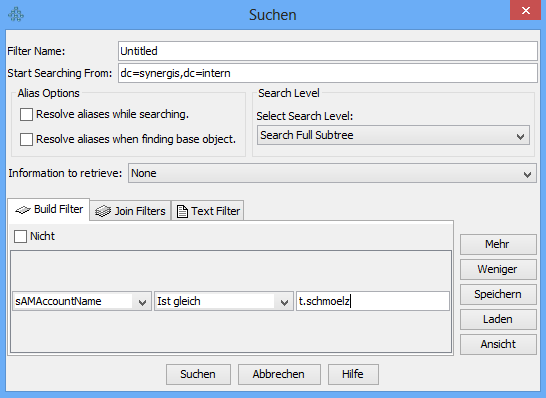This screenshot has height=398, width=546.
Task: Open Hilfe via the Hilfe button
Action: pos(353,374)
